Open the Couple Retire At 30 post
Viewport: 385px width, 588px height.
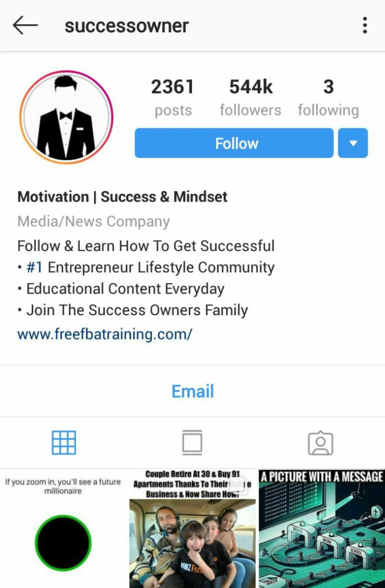(x=192, y=528)
